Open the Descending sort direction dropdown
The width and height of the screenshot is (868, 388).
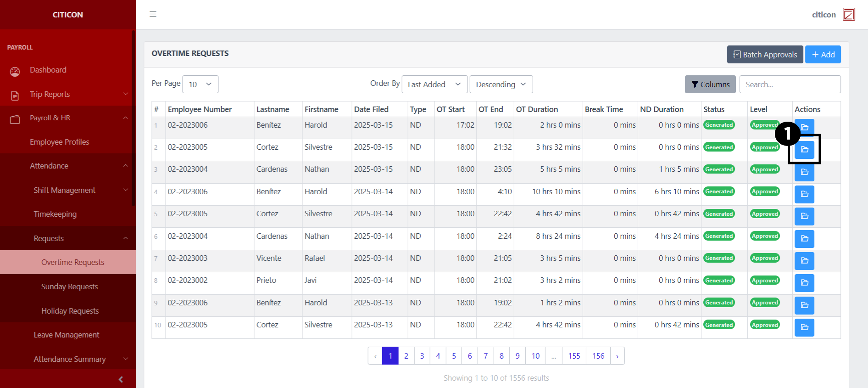coord(501,84)
